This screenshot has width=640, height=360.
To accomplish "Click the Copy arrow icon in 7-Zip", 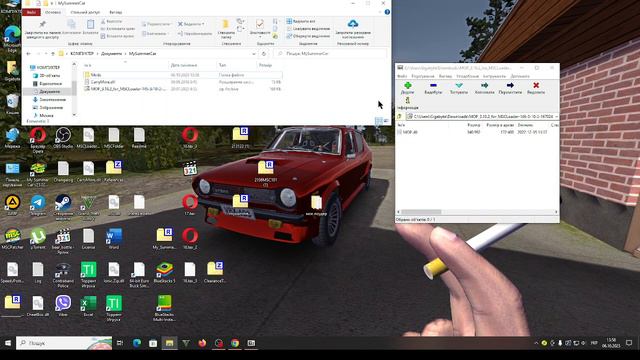I will coord(484,85).
